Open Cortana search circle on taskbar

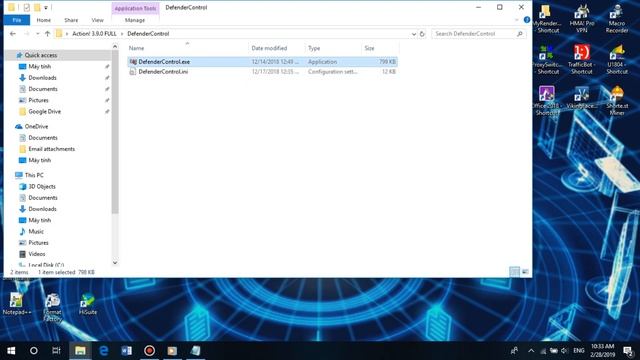34,351
